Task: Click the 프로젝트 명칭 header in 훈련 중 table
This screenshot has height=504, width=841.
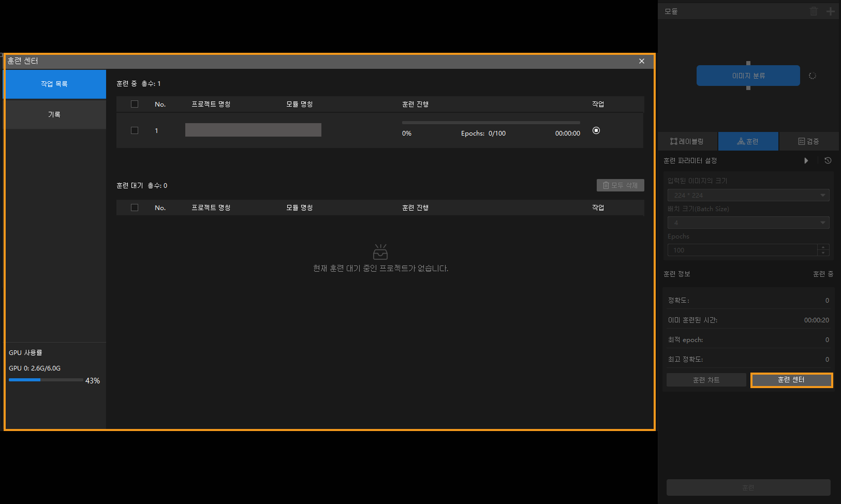Action: (x=211, y=104)
